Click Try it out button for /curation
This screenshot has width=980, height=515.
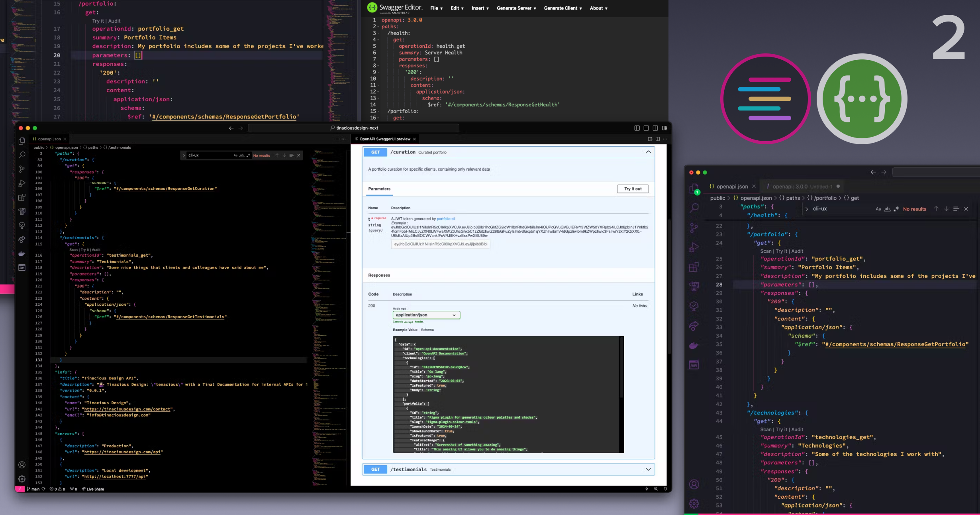(633, 189)
